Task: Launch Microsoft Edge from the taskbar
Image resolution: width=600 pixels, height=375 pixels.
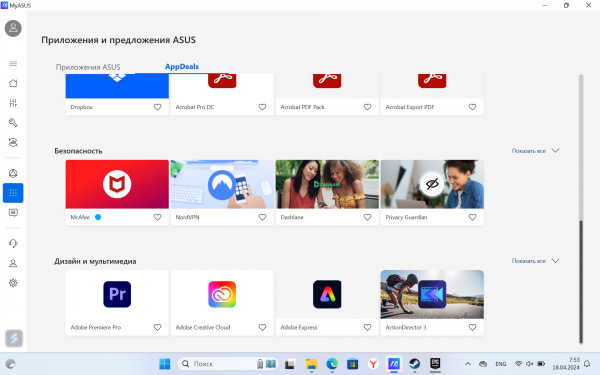Action: (332, 364)
